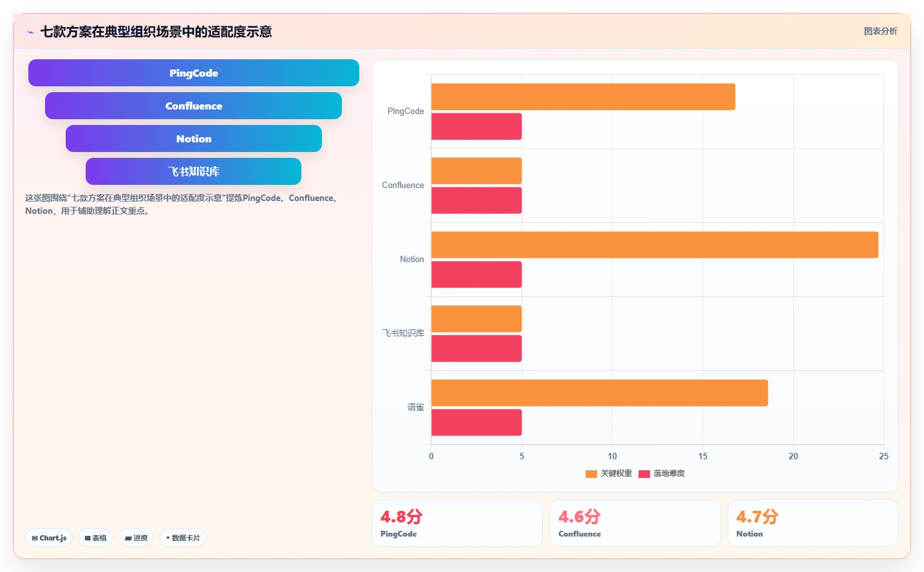Screen dimensions: 924x572
Task: Click the chart title 七款方案在典型组织场景中的适配度示意
Action: (x=156, y=32)
